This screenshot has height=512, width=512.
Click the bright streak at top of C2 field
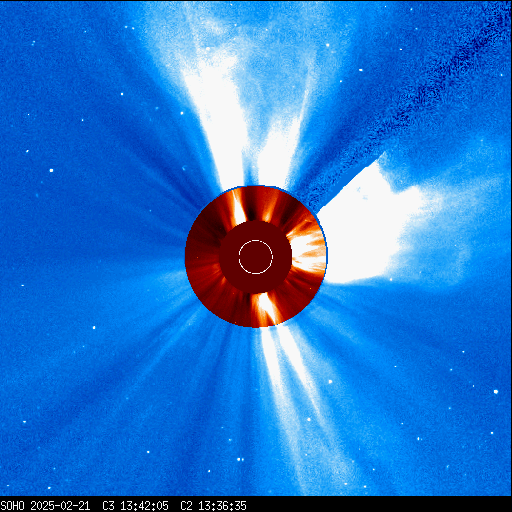coord(238,207)
